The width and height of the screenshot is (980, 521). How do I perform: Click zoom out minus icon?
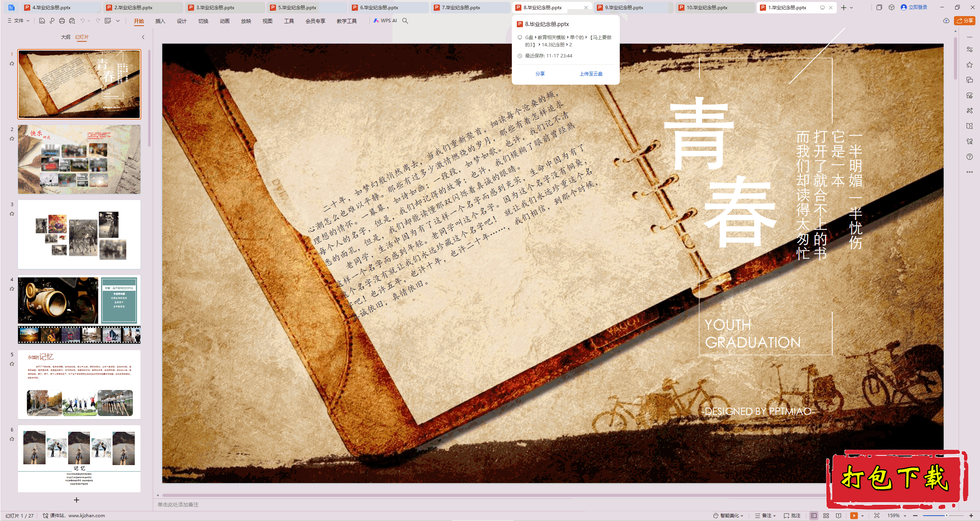click(x=915, y=516)
